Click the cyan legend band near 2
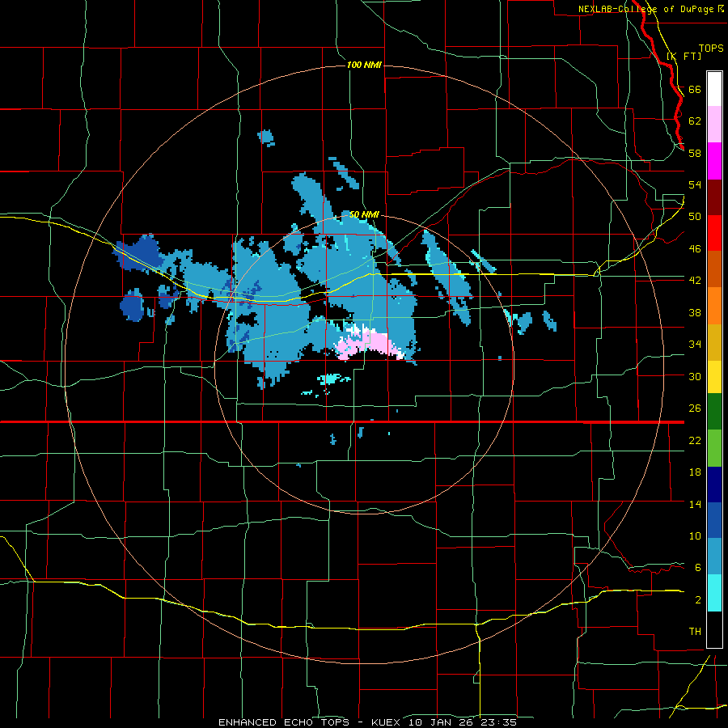 click(x=714, y=593)
